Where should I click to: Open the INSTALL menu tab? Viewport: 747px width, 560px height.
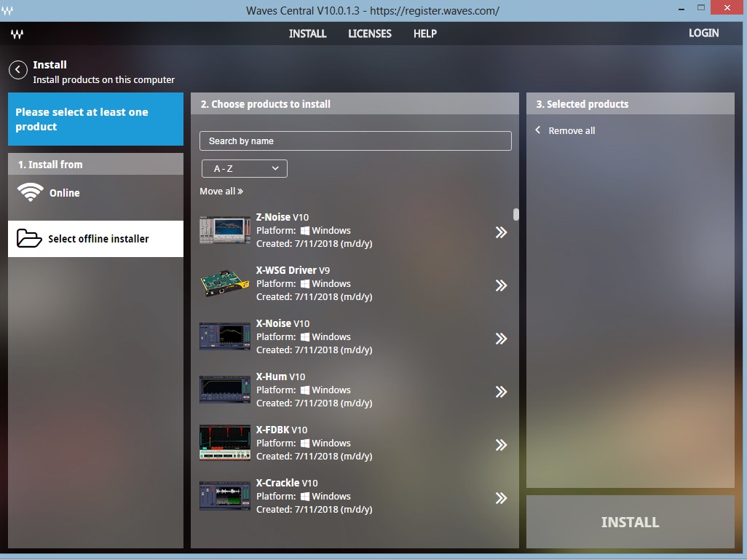(x=307, y=33)
